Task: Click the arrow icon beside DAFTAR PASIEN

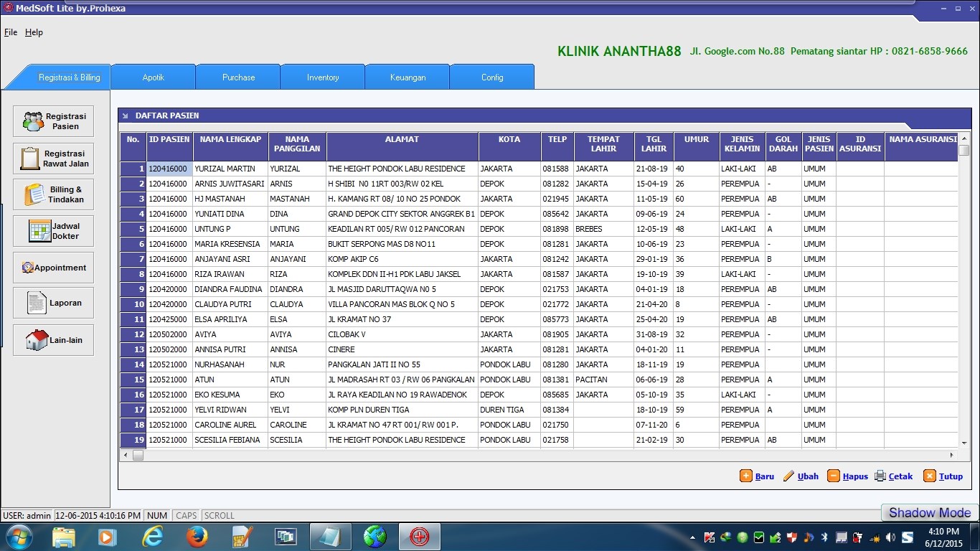Action: click(x=125, y=116)
